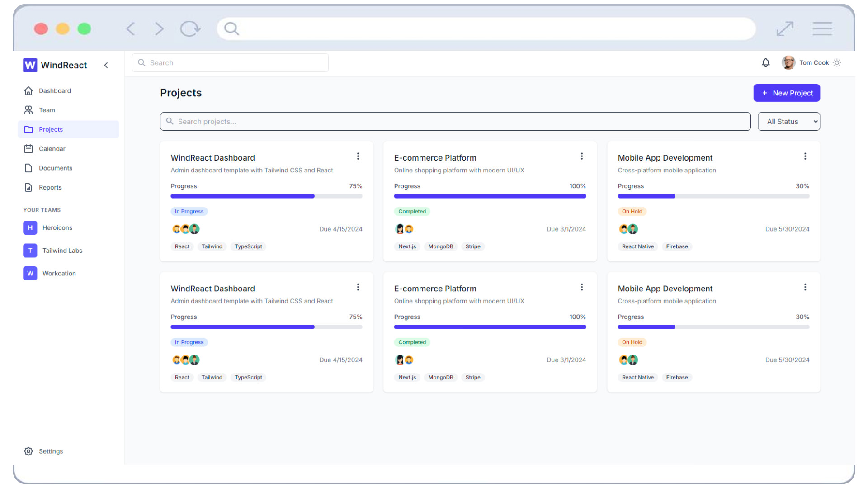Create a New Project

pos(787,93)
